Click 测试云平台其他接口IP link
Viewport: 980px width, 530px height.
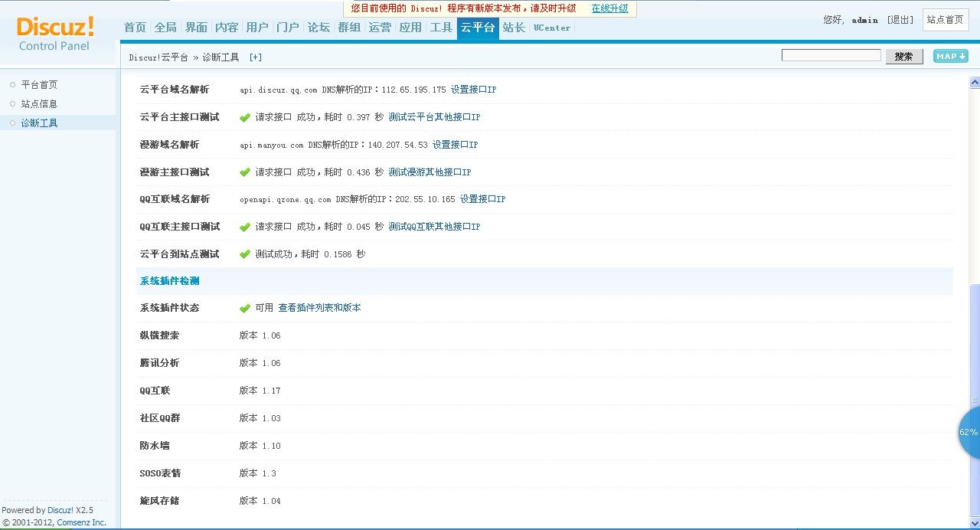click(x=434, y=117)
